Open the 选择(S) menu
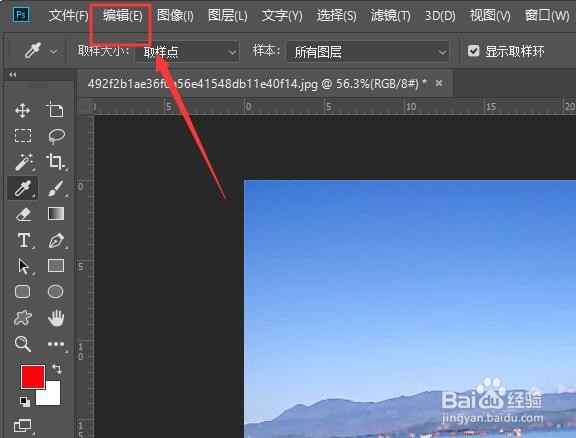This screenshot has height=438, width=576. 336,16
